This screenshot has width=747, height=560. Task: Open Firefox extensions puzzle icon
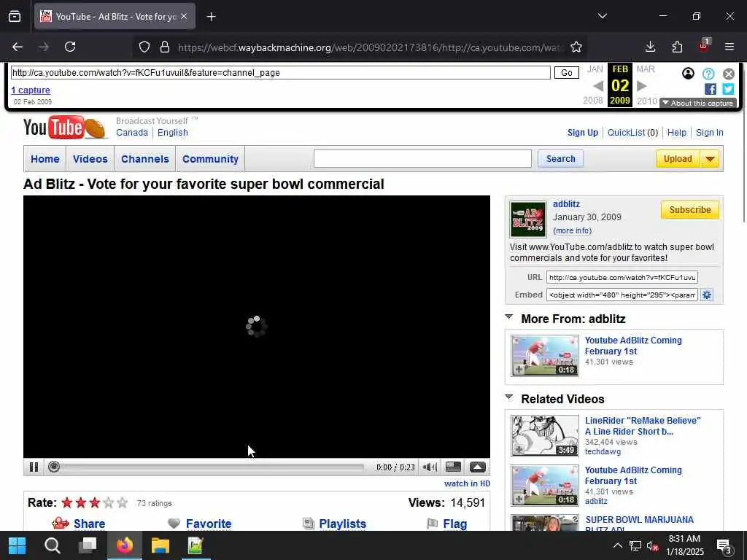(x=677, y=47)
